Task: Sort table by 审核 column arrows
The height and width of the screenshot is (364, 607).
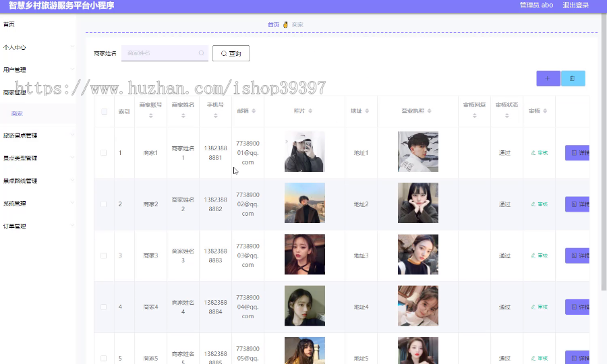Action: (x=545, y=111)
